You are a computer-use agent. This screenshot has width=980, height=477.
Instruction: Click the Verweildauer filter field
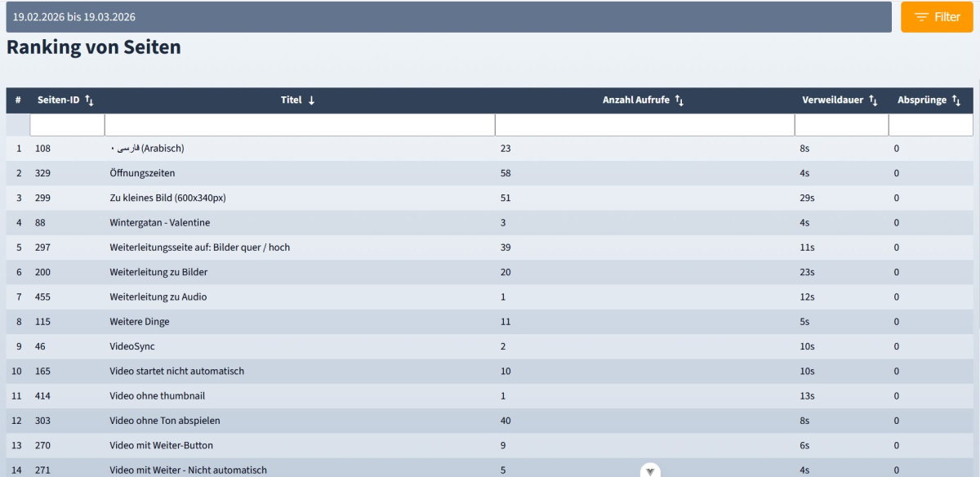840,123
